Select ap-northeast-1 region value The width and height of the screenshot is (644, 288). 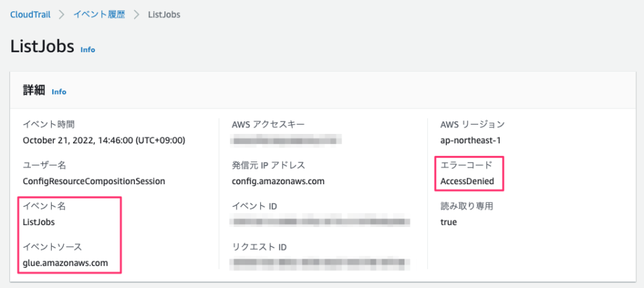[470, 140]
